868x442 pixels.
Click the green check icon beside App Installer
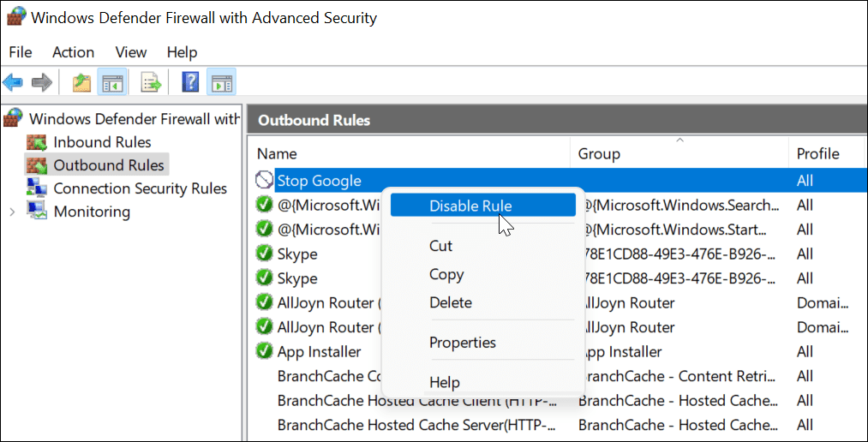coord(265,351)
